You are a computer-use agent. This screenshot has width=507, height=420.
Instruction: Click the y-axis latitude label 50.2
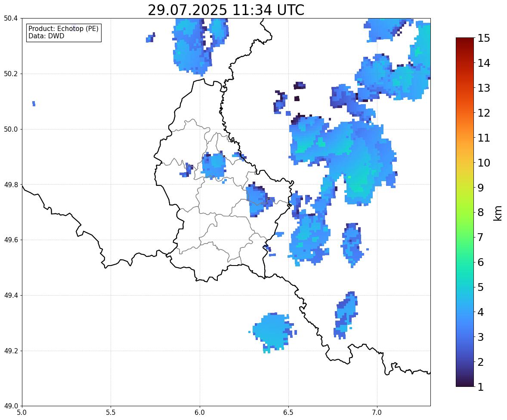click(x=10, y=74)
